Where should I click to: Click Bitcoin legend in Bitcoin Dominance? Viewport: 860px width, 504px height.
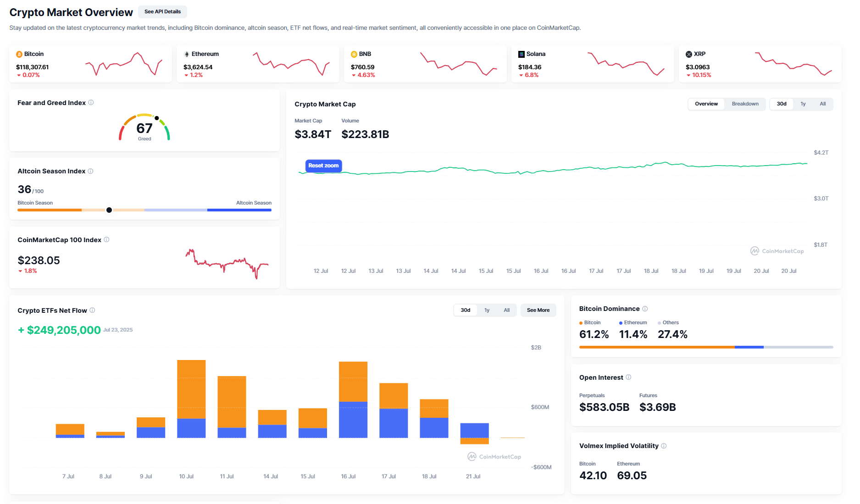coord(590,322)
